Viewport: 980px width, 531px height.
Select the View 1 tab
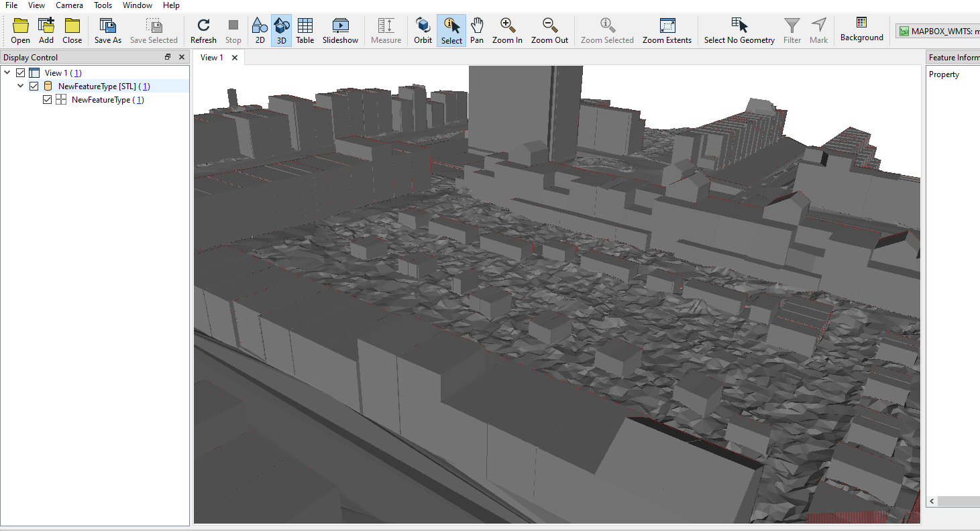point(212,58)
